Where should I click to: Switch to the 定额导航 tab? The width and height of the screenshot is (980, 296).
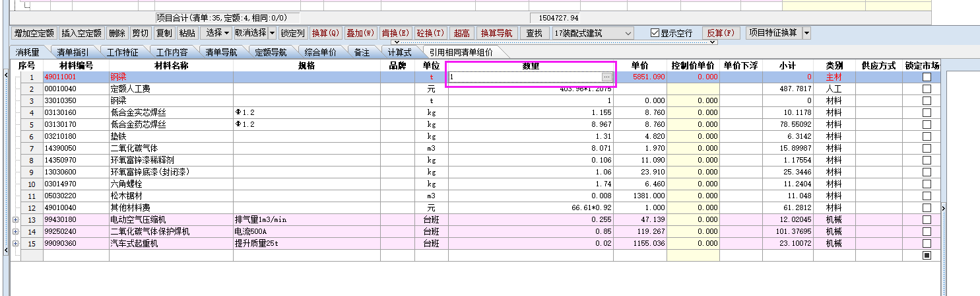(x=271, y=52)
